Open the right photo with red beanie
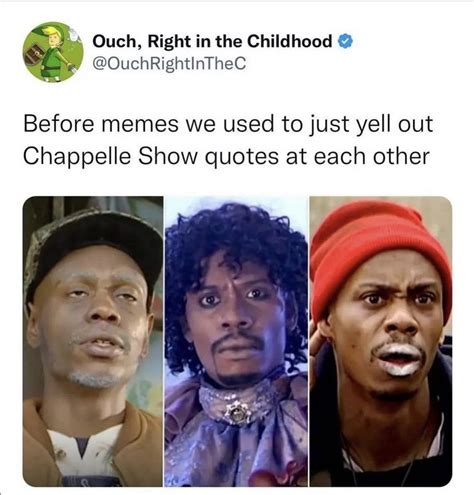The height and width of the screenshot is (495, 474). (x=381, y=341)
